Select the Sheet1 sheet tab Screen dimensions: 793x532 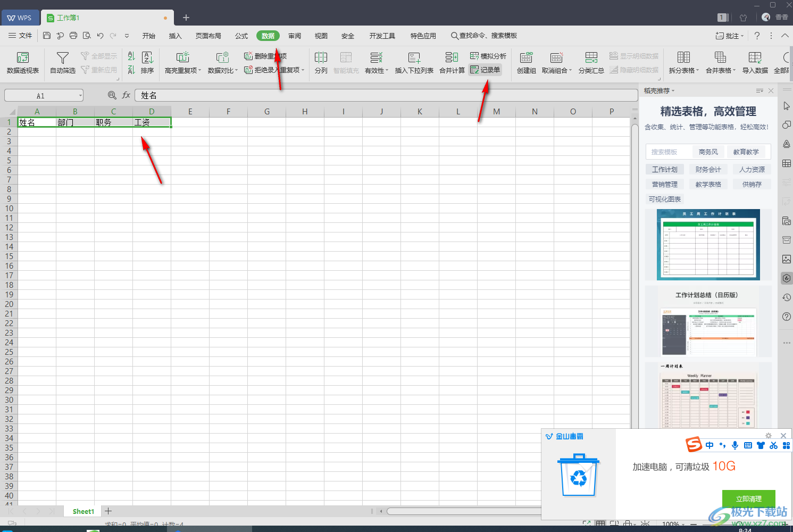(x=83, y=511)
